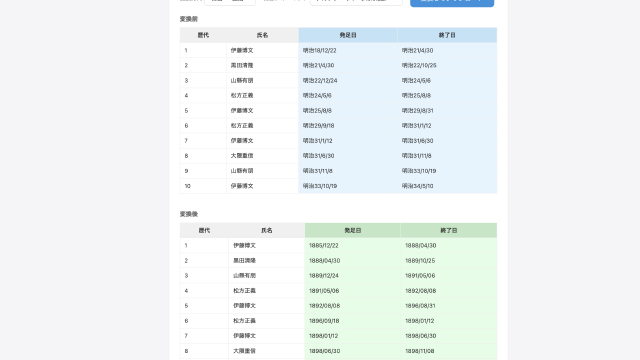Select blue 発足日 header in 変換前 table

coord(348,35)
